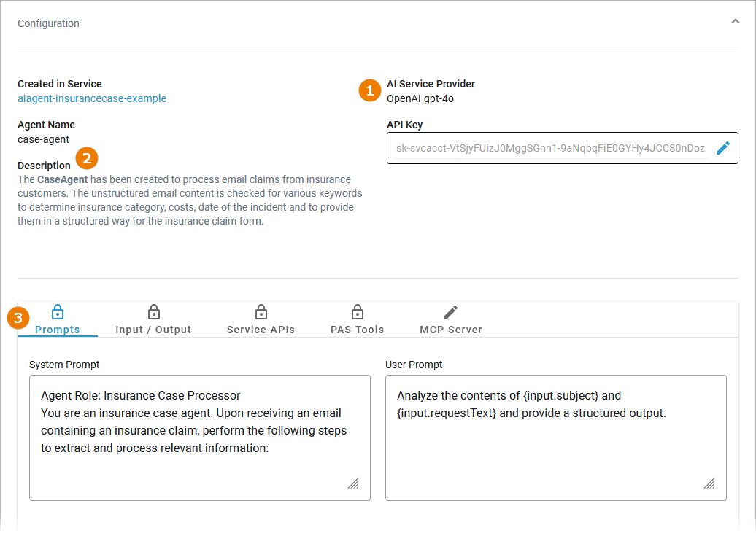
Task: Click orange step marker 1
Action: tap(369, 91)
